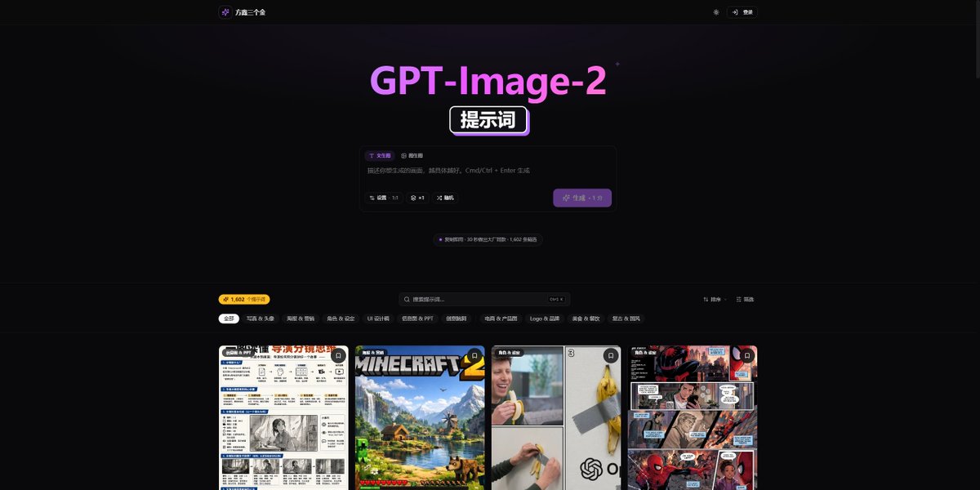The image size is (980, 490).
Task: Click the 角色 & 设定 tag on Spider-Man card
Action: [644, 353]
